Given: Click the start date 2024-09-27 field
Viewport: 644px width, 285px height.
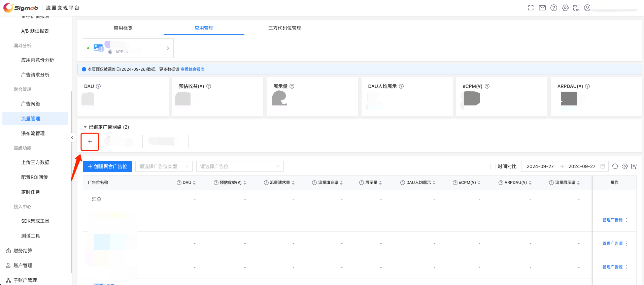Looking at the screenshot, I should 540,166.
